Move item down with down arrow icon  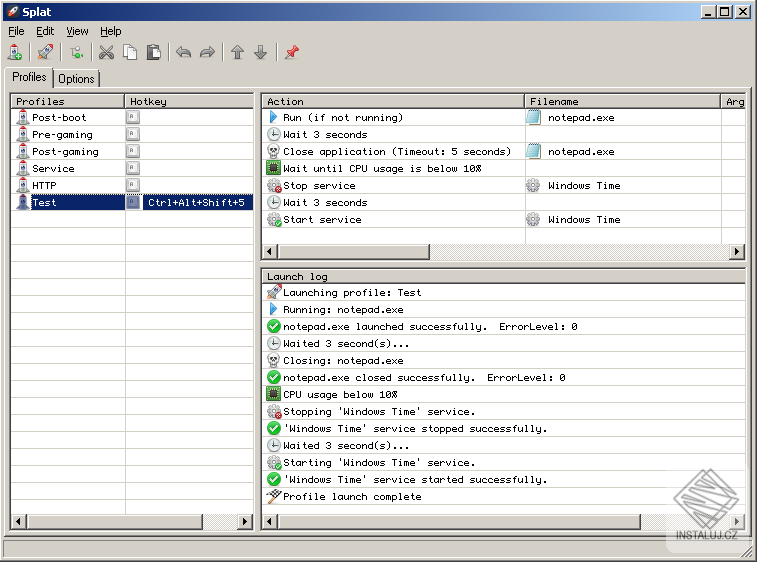261,52
